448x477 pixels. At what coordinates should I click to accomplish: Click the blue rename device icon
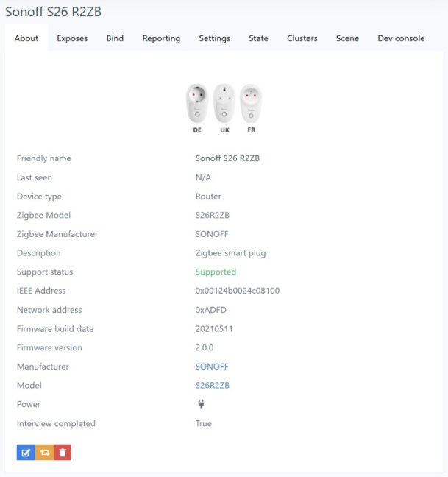[x=26, y=453]
